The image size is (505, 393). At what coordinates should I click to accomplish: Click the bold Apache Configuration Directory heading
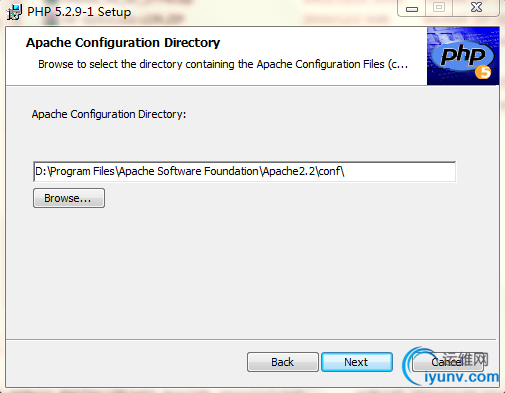coord(123,43)
